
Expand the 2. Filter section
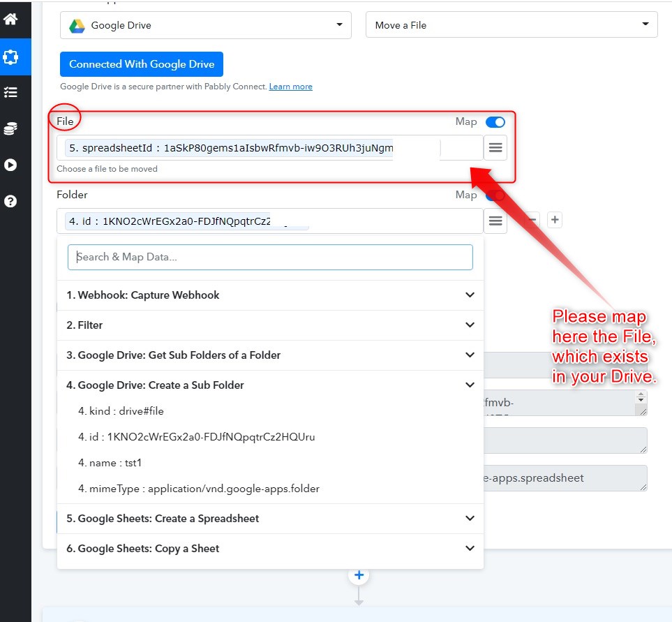tap(271, 325)
